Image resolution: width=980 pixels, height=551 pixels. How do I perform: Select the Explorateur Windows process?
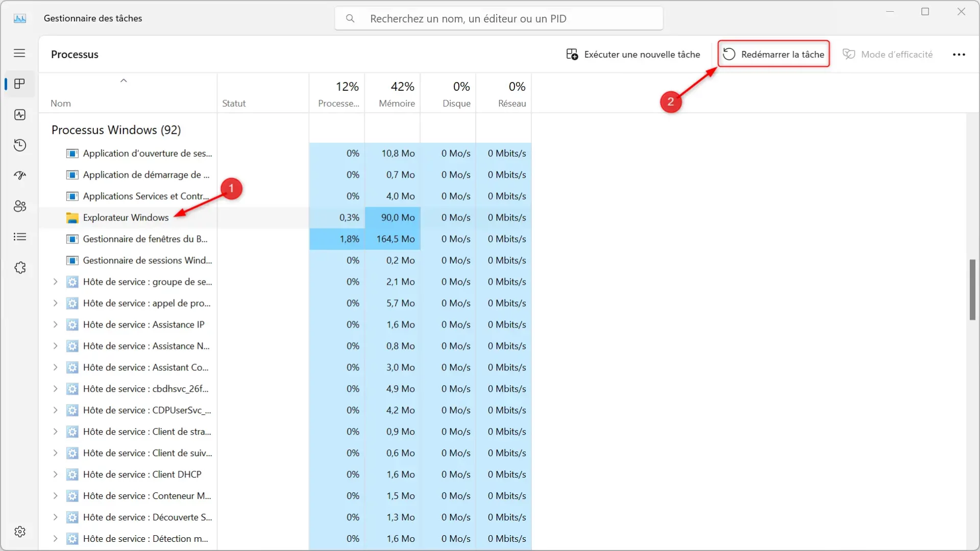tap(285, 218)
